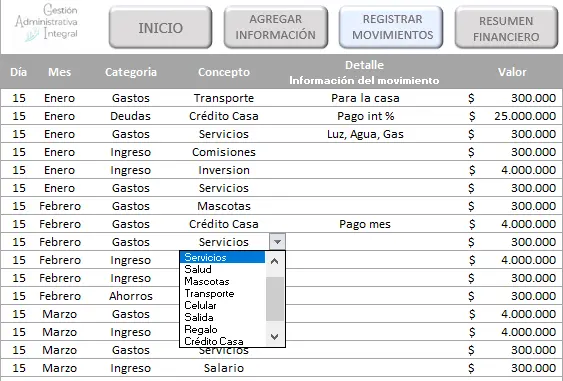
Task: Click the Deudas category cell
Action: 130,116
